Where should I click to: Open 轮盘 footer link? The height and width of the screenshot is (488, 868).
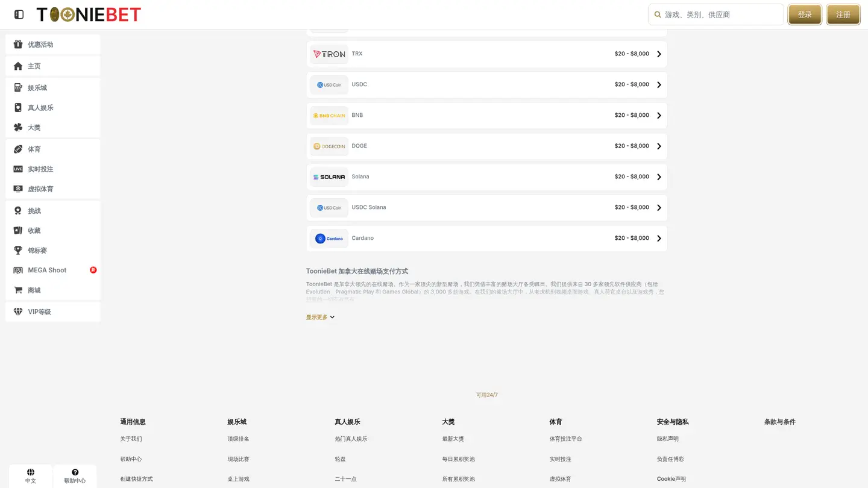340,459
